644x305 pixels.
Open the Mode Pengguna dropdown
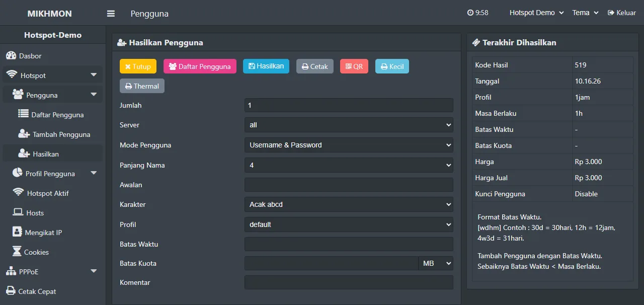pos(349,145)
